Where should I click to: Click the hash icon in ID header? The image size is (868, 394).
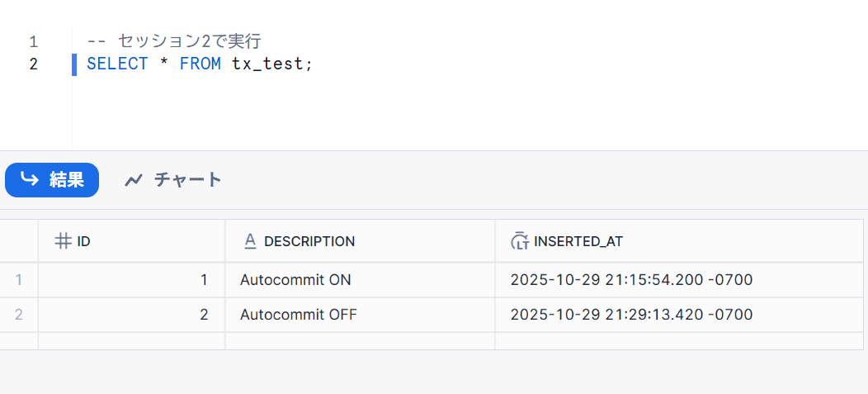pyautogui.click(x=63, y=241)
